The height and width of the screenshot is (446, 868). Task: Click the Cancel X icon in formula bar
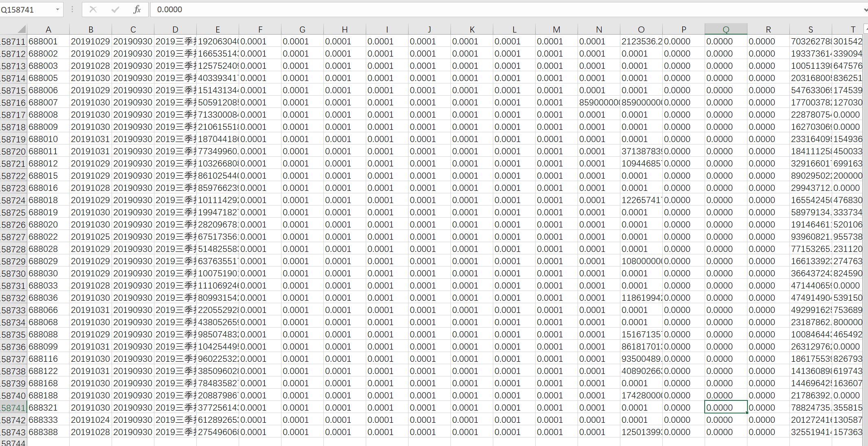tap(93, 9)
